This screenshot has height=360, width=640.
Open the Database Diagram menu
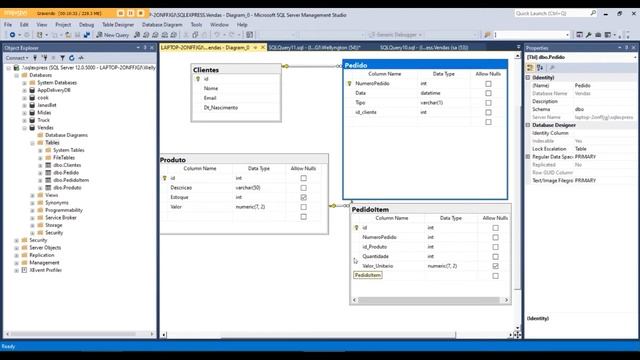point(162,24)
